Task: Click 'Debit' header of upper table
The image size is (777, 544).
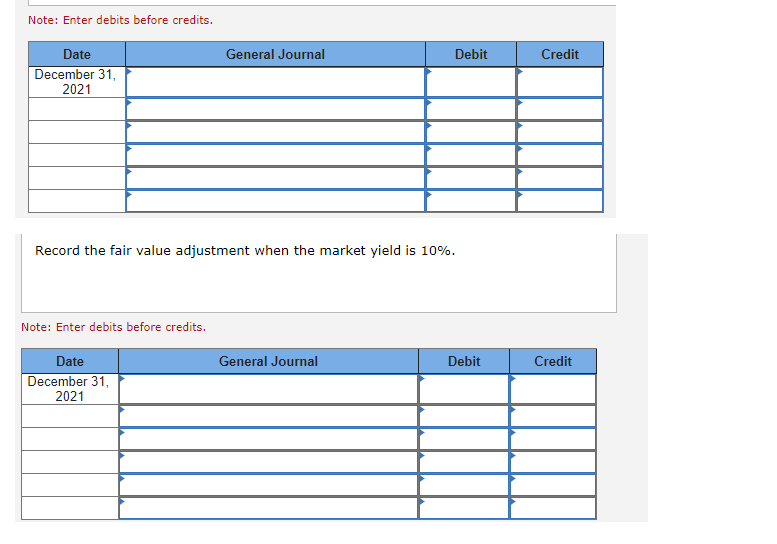Action: click(x=471, y=54)
